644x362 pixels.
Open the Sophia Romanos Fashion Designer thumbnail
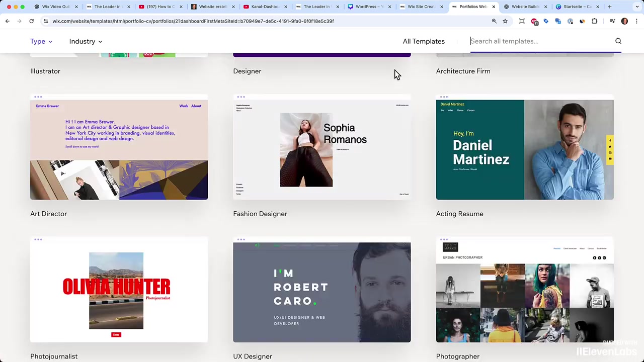[322, 147]
